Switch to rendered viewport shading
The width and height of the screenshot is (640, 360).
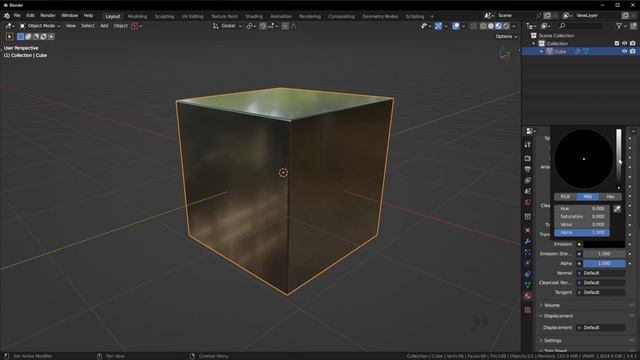pyautogui.click(x=506, y=26)
